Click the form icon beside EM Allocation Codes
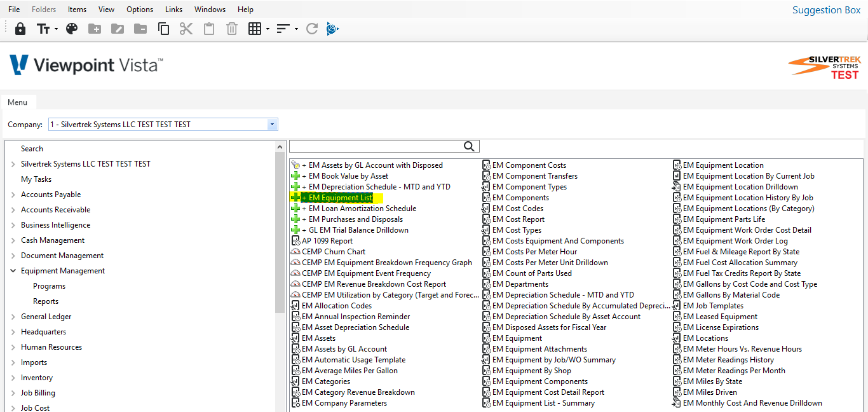 coord(295,306)
